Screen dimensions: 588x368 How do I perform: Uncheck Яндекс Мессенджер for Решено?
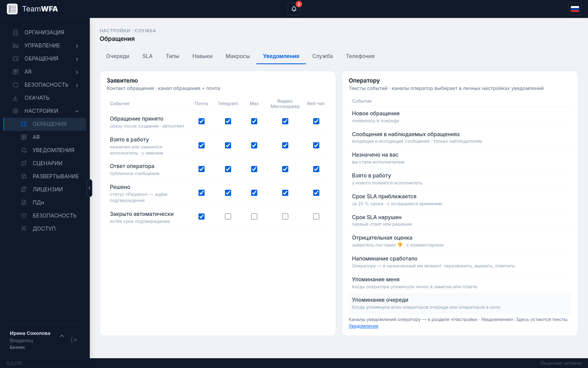285,193
